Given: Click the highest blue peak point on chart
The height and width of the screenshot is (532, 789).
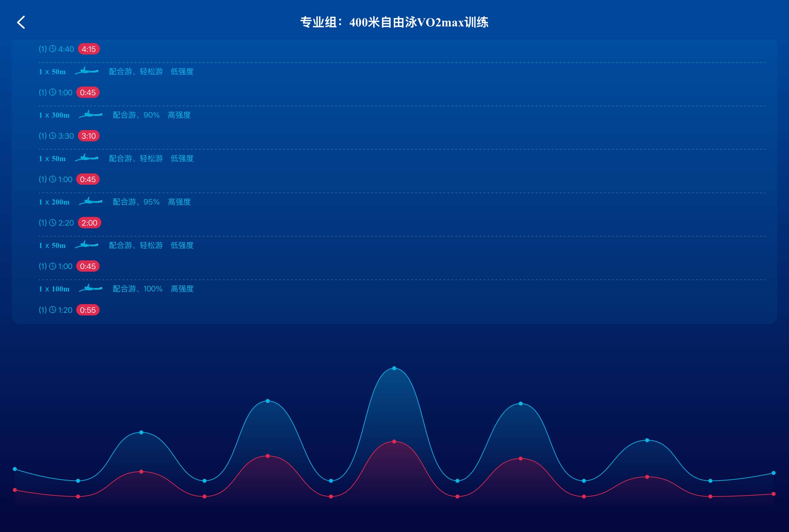Looking at the screenshot, I should click(x=394, y=368).
